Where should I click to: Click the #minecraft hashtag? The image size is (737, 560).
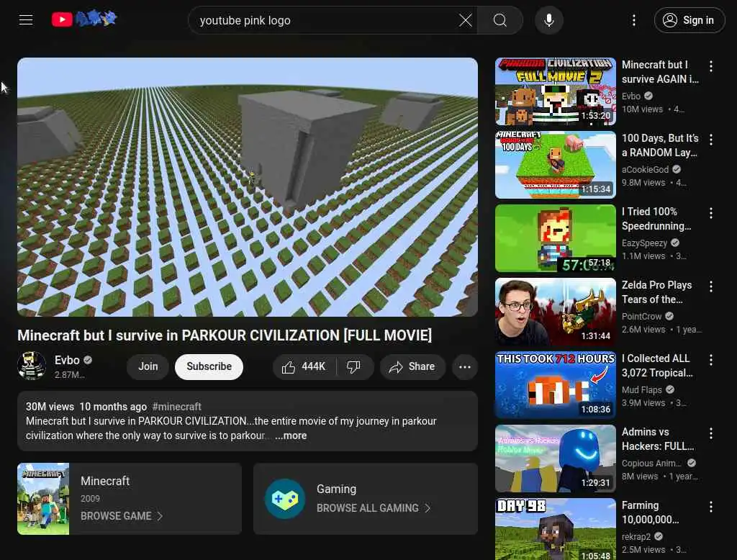177,407
